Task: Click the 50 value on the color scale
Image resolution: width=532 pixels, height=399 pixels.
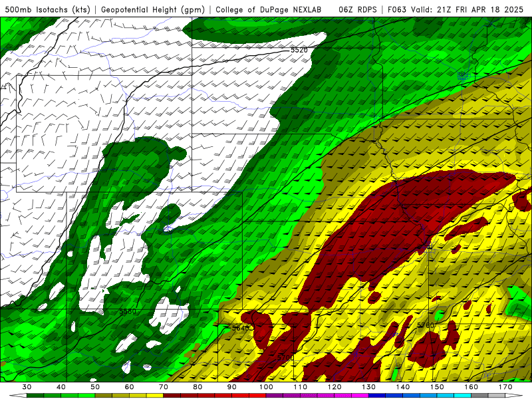Action: pos(95,387)
